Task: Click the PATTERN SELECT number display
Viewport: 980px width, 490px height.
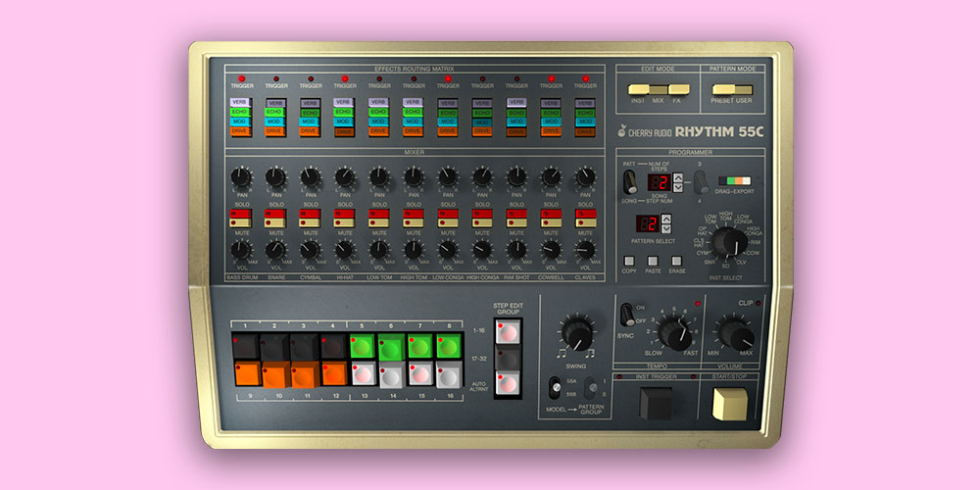Action: (648, 223)
